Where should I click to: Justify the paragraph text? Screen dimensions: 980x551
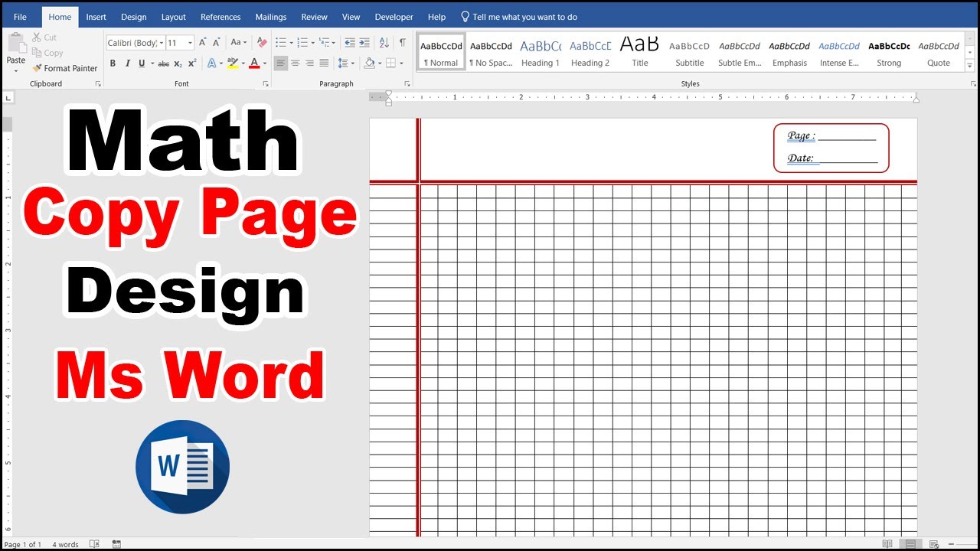[x=324, y=64]
